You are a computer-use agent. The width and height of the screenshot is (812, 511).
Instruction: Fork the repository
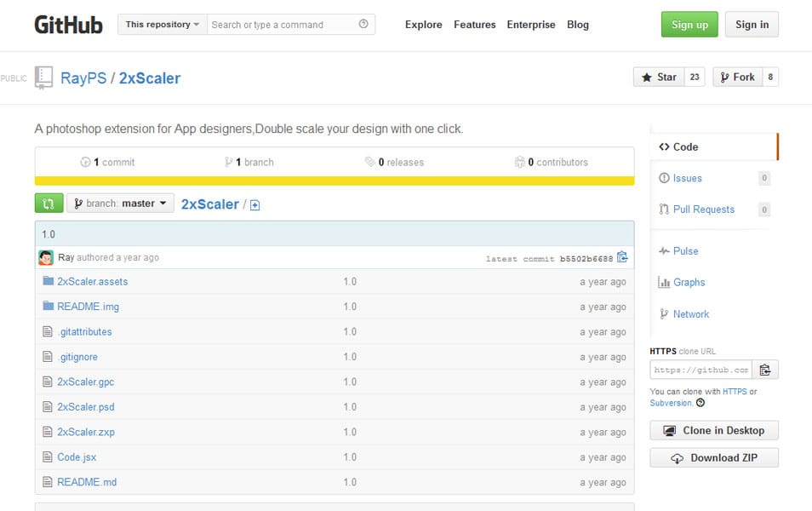(x=737, y=78)
